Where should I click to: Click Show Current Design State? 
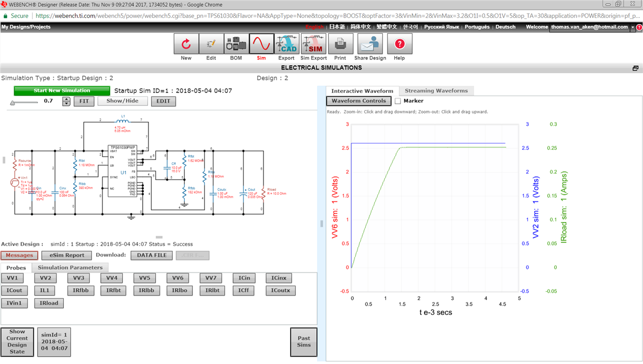pos(17,342)
